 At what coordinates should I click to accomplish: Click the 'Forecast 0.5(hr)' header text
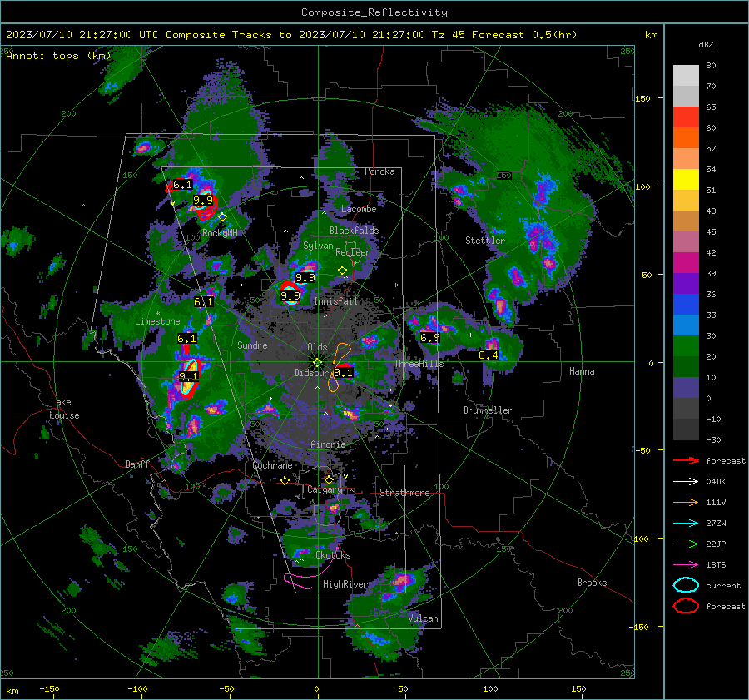tap(524, 35)
